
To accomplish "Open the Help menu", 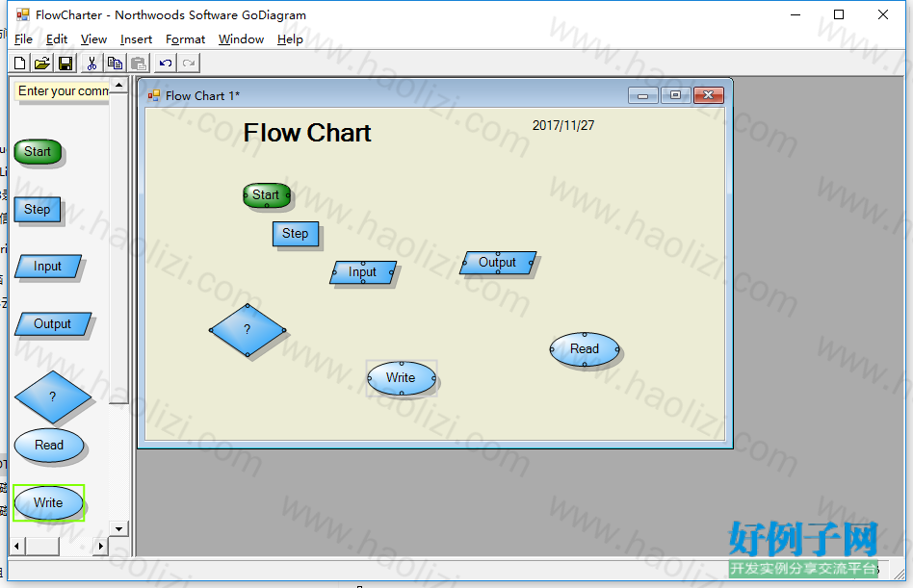I will [290, 38].
